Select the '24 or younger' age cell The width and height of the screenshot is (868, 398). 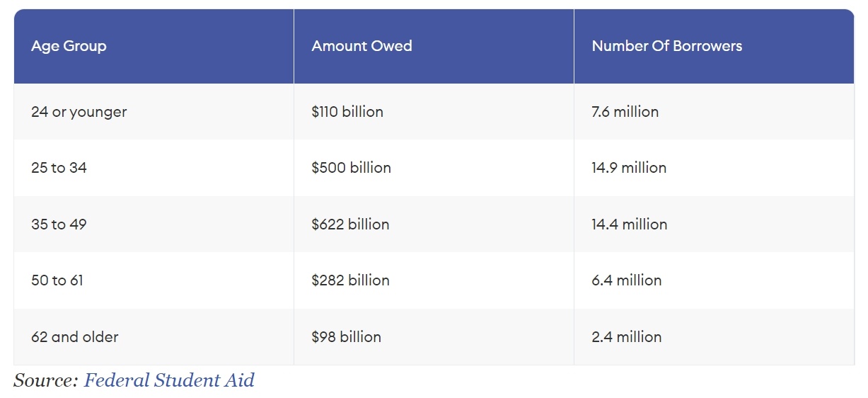(x=79, y=112)
